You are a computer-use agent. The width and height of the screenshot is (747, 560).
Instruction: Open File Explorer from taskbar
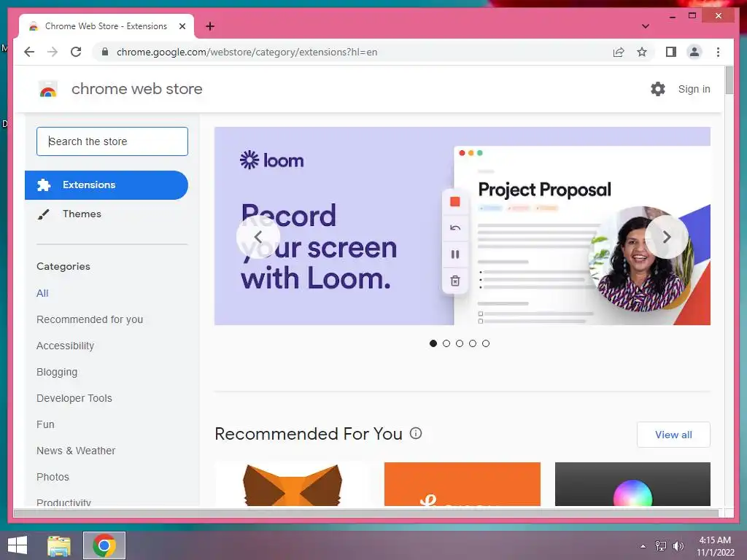59,545
